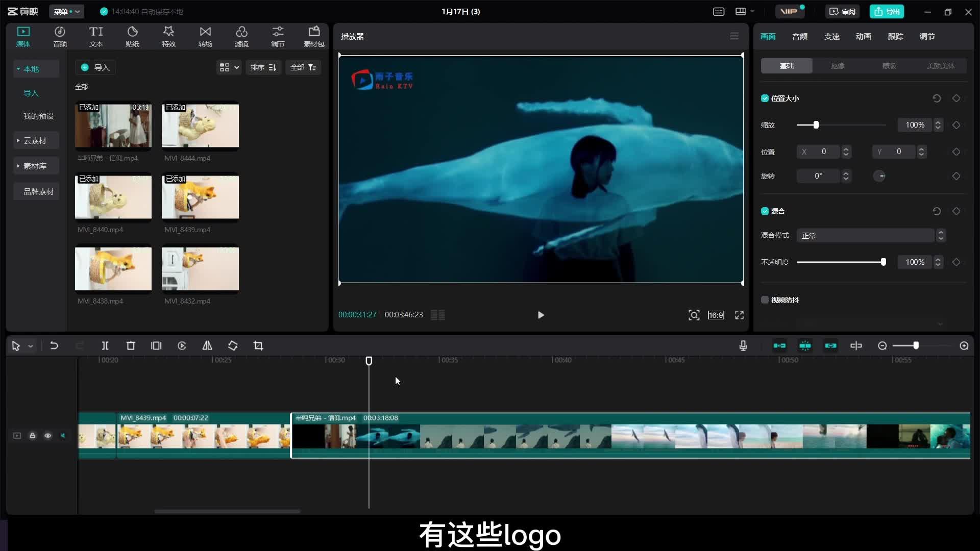Click the player focus zoom icon
Image resolution: width=980 pixels, height=551 pixels.
(x=694, y=315)
